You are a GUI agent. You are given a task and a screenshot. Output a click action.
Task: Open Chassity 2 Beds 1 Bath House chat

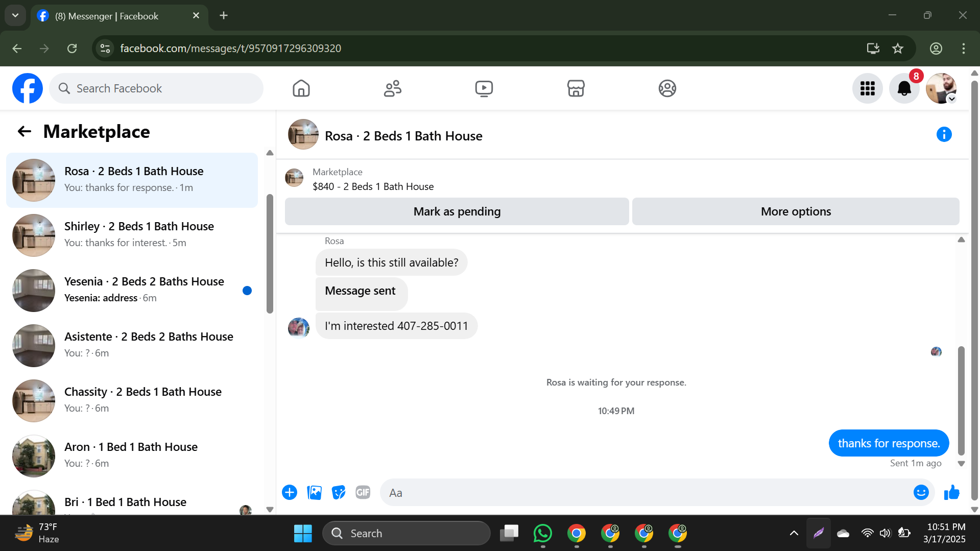(x=132, y=400)
